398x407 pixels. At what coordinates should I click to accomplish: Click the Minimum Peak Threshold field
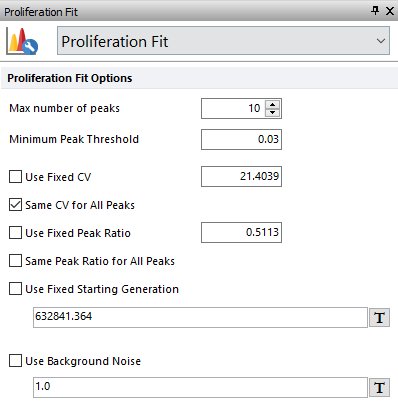(241, 139)
